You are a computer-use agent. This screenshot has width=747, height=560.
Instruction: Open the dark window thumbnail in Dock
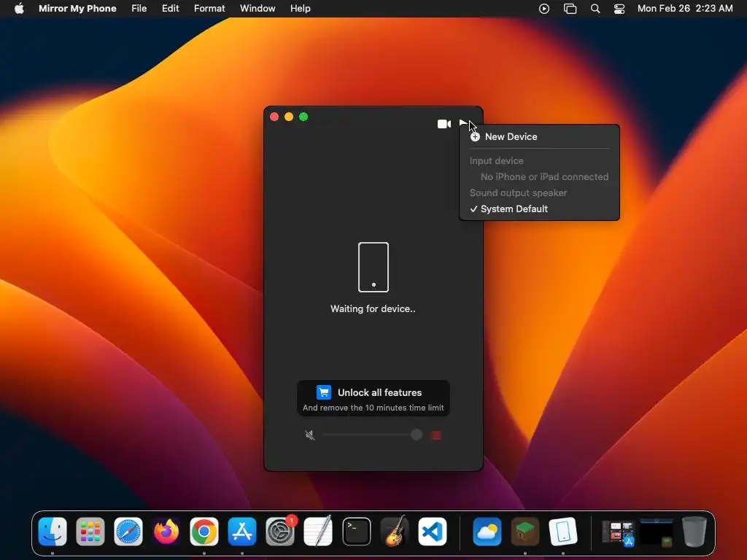coord(656,532)
